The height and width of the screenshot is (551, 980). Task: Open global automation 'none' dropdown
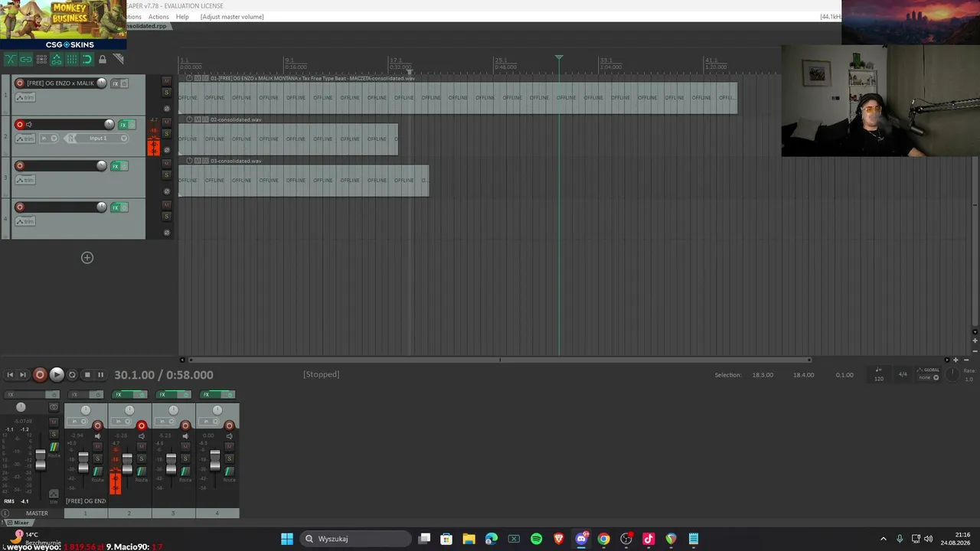pos(930,377)
